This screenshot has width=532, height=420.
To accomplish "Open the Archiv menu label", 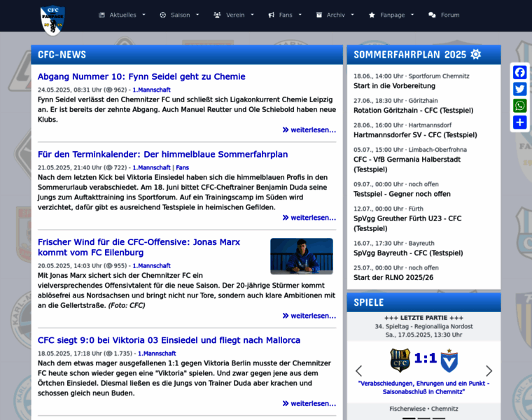I will coord(335,15).
